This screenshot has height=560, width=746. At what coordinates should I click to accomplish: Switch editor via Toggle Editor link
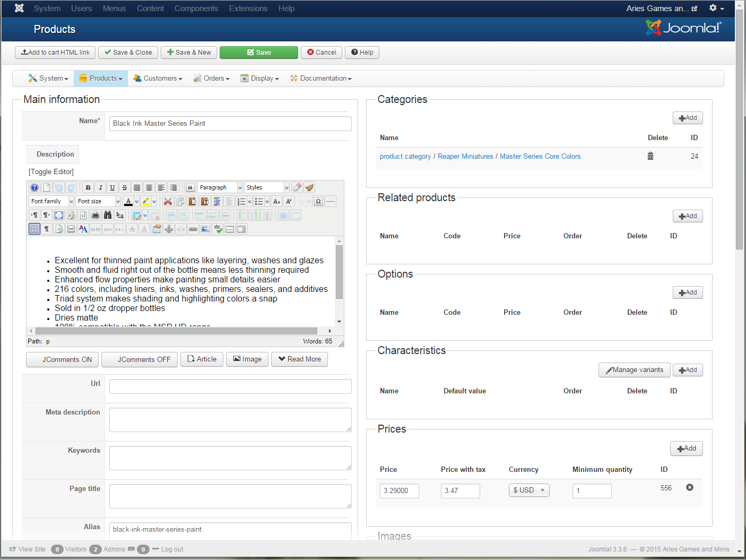click(51, 171)
